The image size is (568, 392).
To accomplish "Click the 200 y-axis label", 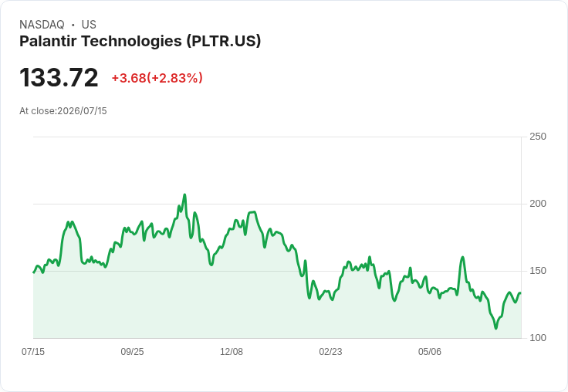I will (538, 204).
